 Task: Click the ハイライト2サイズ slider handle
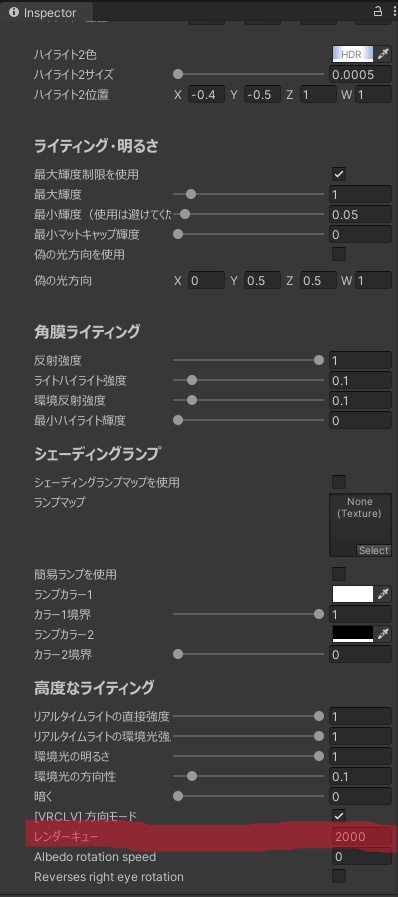tap(178, 74)
